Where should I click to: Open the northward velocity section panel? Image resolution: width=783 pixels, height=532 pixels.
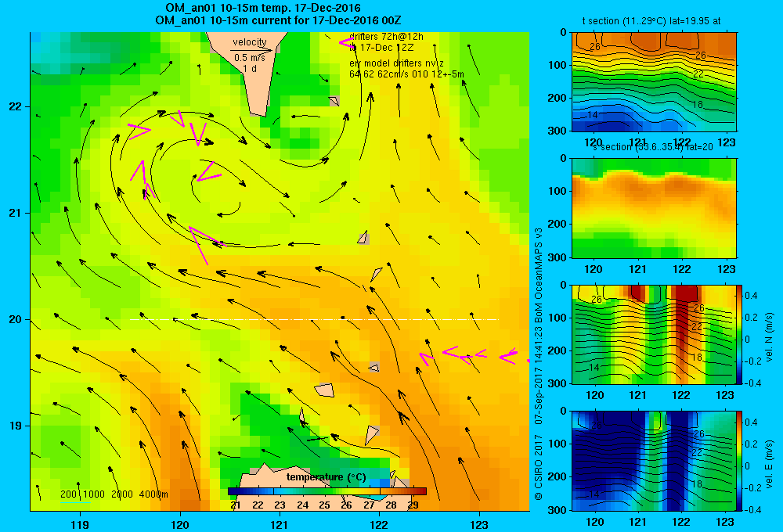coord(654,334)
